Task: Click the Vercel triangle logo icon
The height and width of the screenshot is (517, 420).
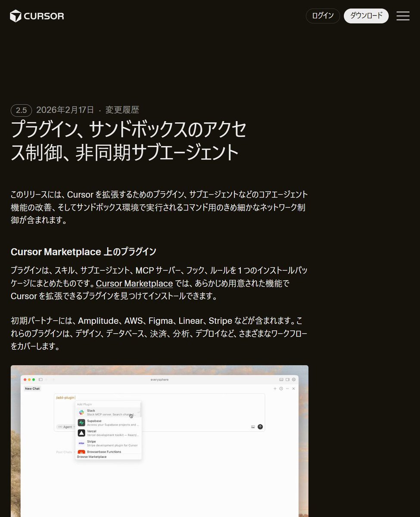Action: 81,433
